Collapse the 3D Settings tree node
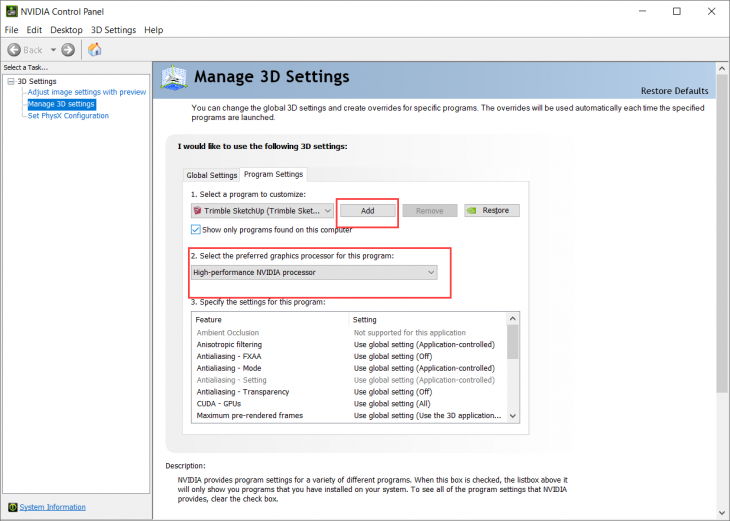730x521 pixels. [10, 82]
